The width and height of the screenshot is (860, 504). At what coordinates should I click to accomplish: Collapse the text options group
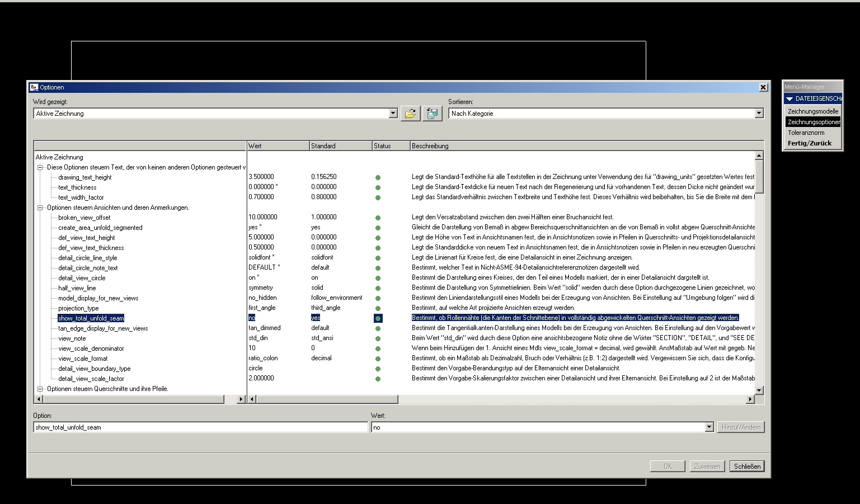pyautogui.click(x=40, y=167)
